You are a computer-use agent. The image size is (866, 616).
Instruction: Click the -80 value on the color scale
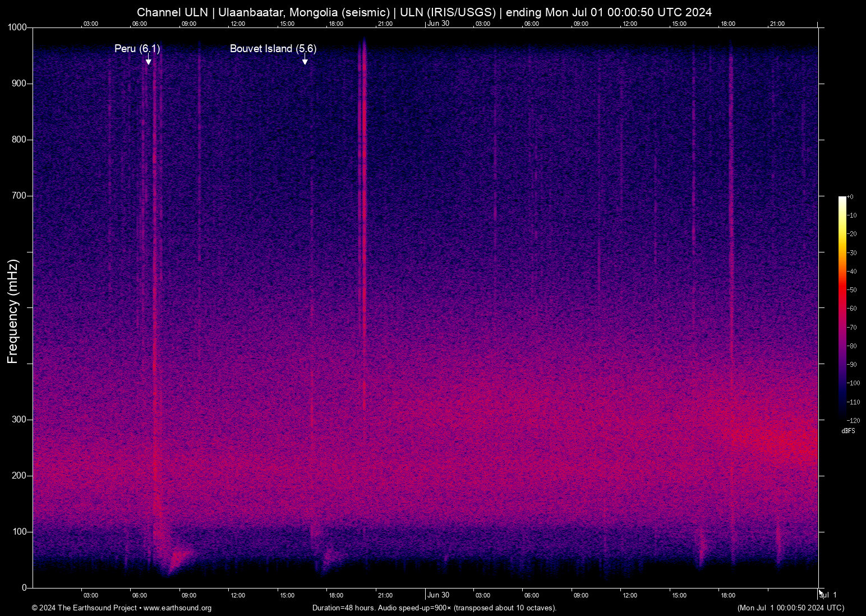pyautogui.click(x=852, y=346)
